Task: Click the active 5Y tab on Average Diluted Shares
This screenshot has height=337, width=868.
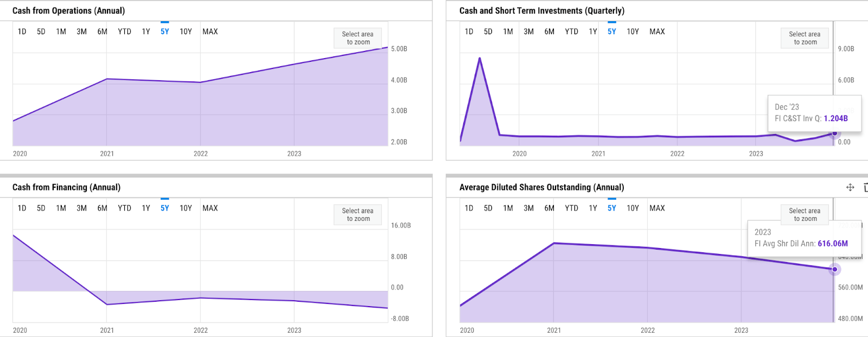Action: tap(611, 208)
